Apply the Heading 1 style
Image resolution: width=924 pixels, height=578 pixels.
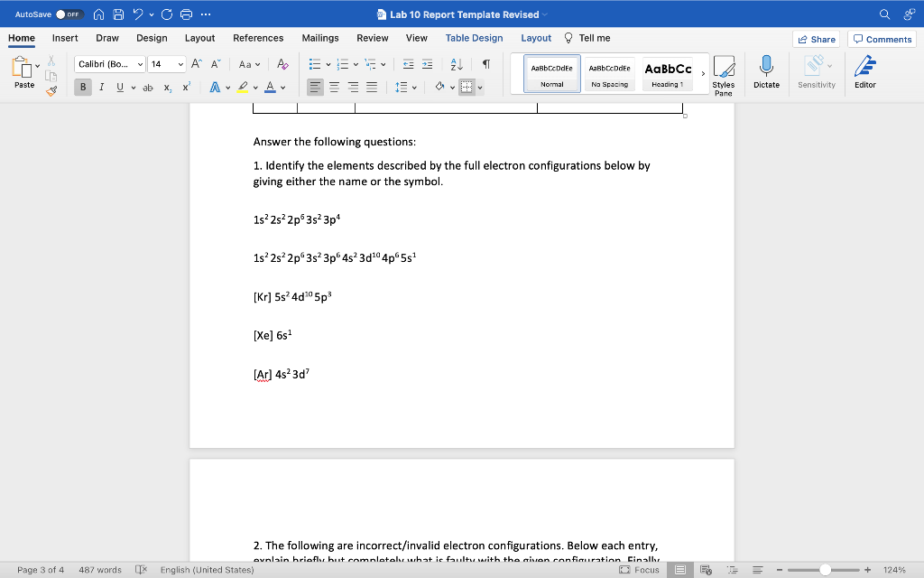pos(667,72)
